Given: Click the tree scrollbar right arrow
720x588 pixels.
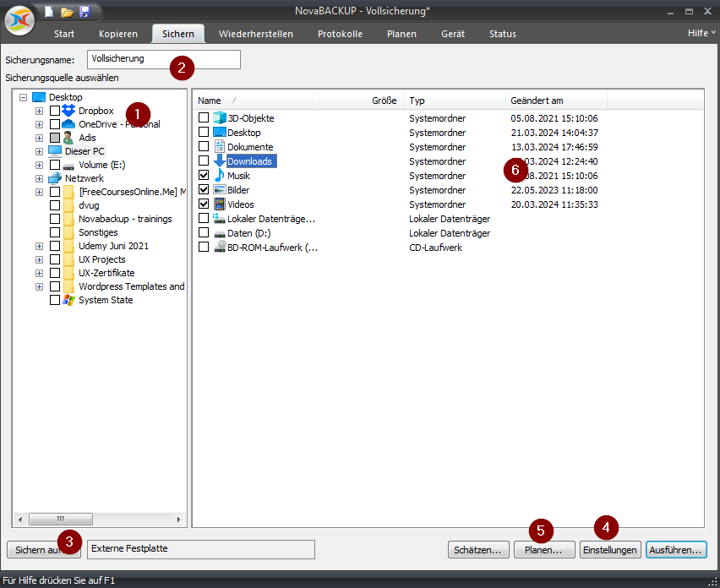Looking at the screenshot, I should tap(178, 520).
